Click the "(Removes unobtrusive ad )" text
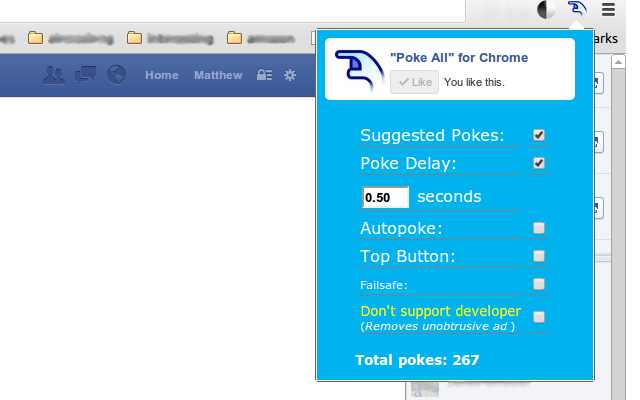The width and height of the screenshot is (640, 400). point(438,326)
